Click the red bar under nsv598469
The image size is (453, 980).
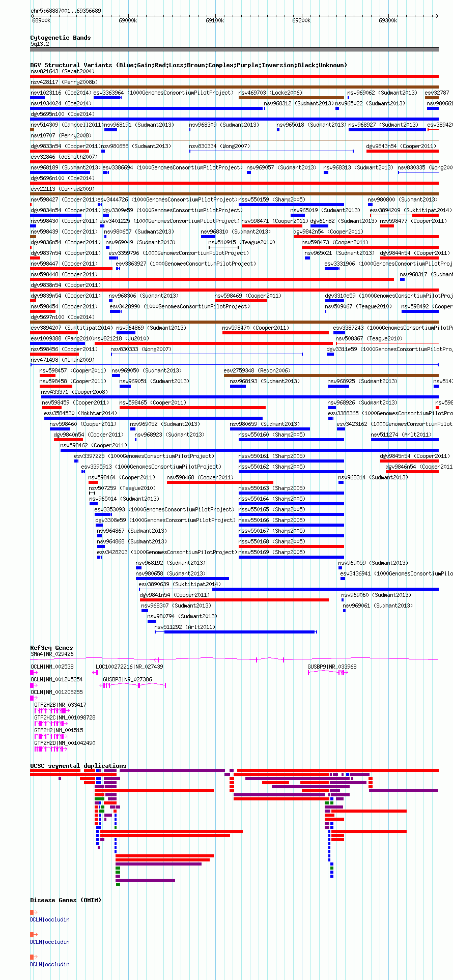click(241, 301)
